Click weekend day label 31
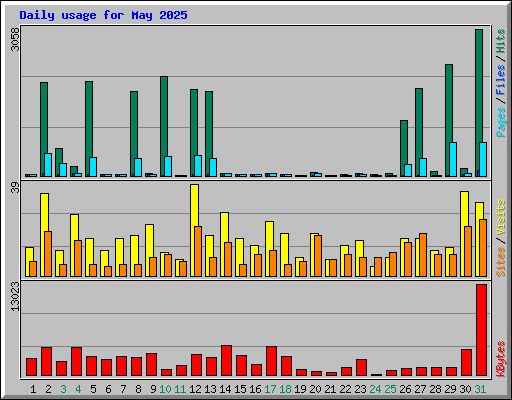The image size is (512, 400). pyautogui.click(x=480, y=389)
